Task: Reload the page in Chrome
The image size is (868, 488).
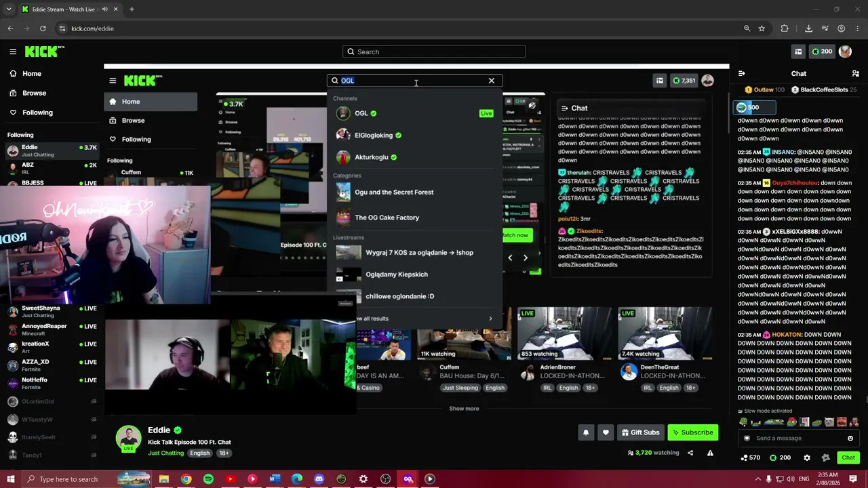Action: (x=43, y=28)
